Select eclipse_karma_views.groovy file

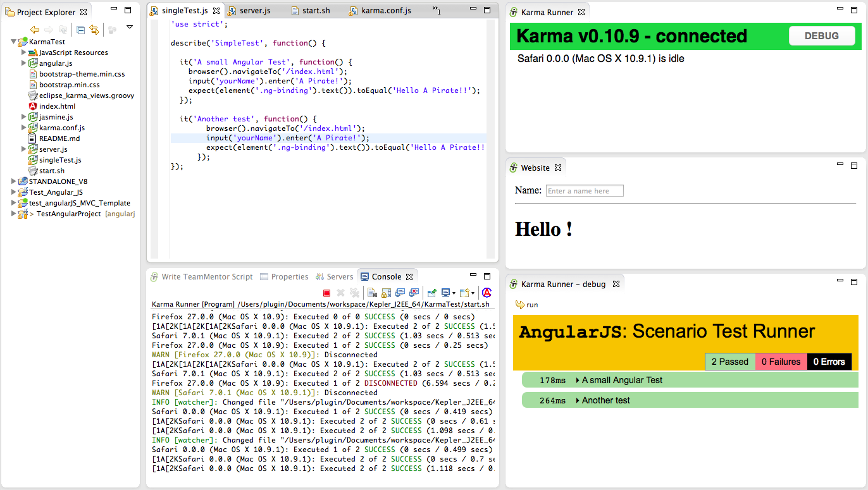click(x=86, y=95)
